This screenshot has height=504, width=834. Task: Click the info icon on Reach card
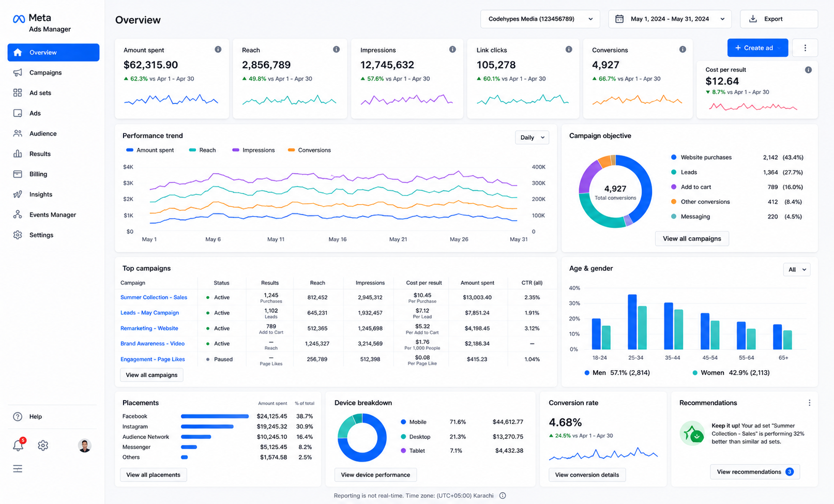click(x=337, y=50)
